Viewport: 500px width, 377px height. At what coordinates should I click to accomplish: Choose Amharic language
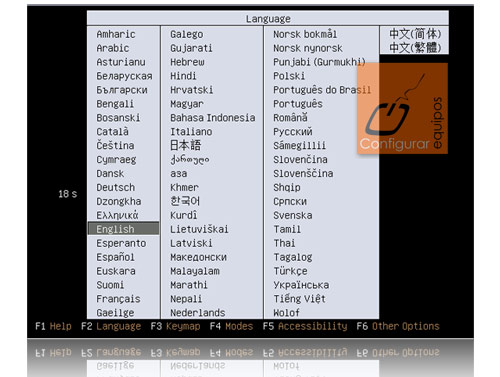(116, 34)
